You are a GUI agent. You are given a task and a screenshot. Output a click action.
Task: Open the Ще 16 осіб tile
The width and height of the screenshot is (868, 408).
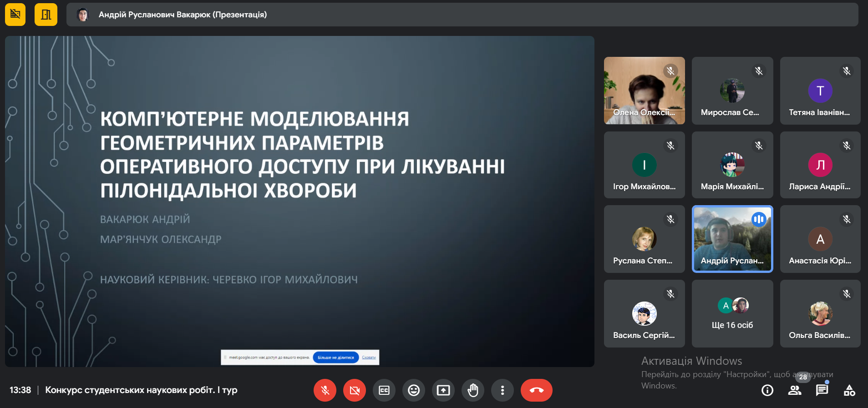click(x=732, y=313)
